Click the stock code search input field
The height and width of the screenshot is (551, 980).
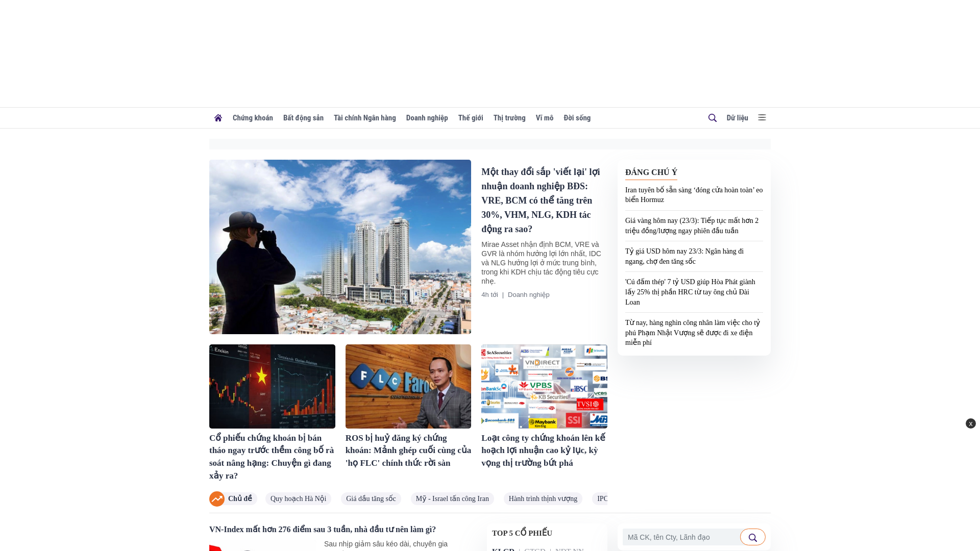click(x=681, y=537)
